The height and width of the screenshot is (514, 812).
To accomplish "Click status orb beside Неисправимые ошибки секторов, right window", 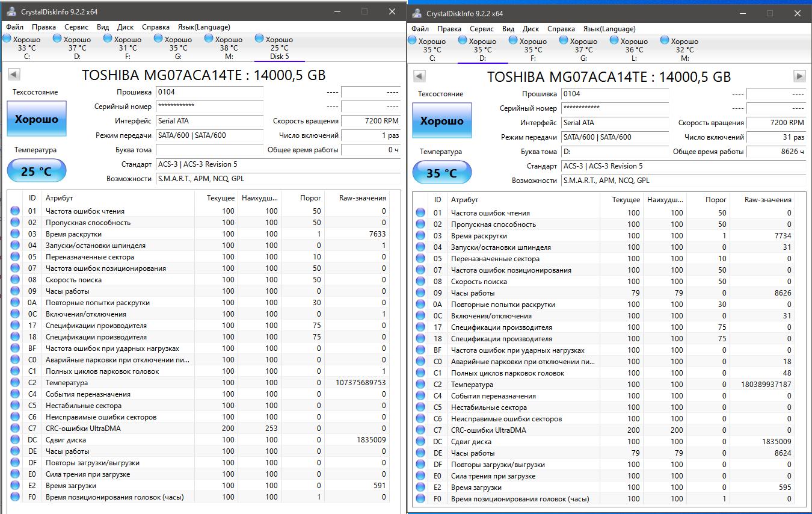I will coord(420,419).
